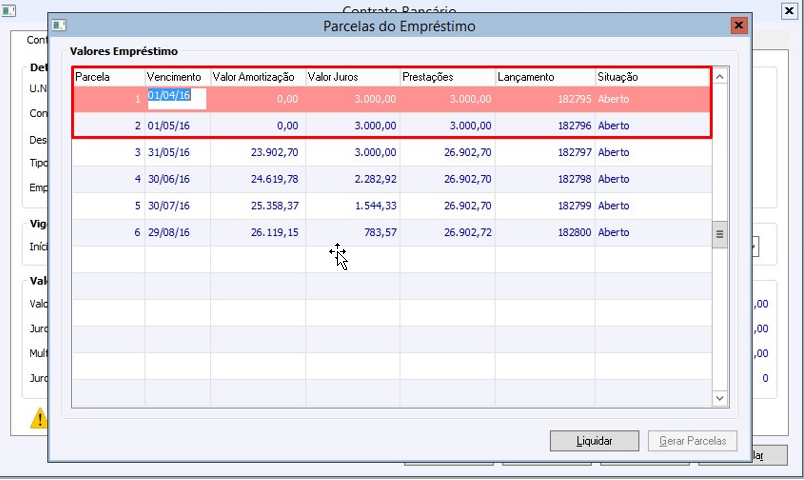Image resolution: width=804 pixels, height=480 pixels.
Task: Click the 783,57 Valor Juros cell
Action: 352,233
